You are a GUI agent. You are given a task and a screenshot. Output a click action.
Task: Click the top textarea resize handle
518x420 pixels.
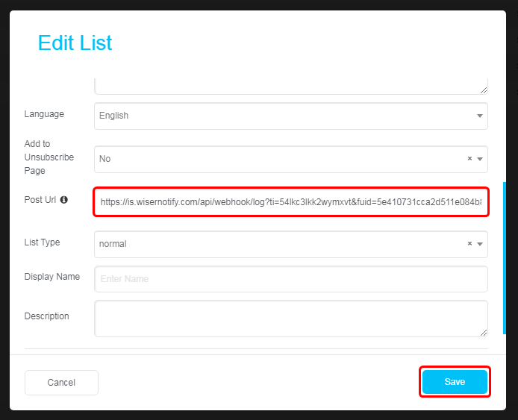pos(484,90)
